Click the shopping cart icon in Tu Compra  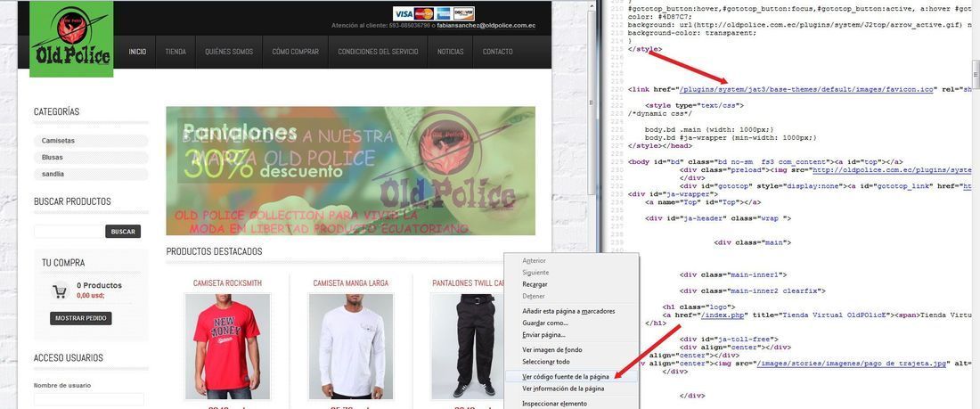tap(60, 291)
